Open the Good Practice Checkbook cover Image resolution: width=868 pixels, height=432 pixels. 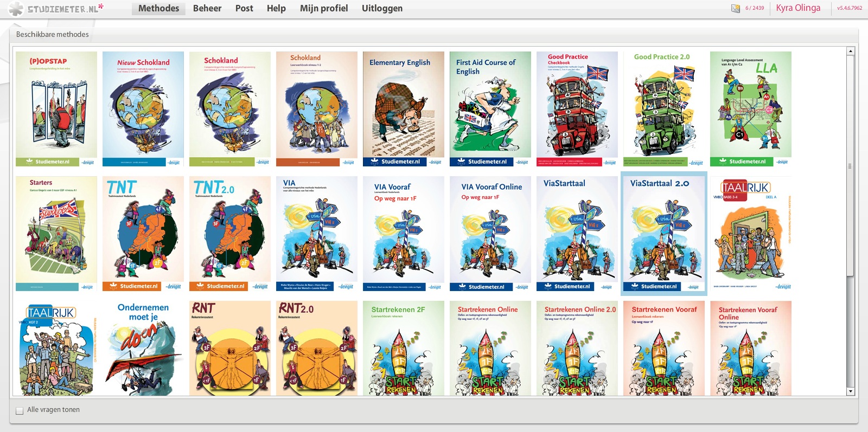tap(577, 109)
